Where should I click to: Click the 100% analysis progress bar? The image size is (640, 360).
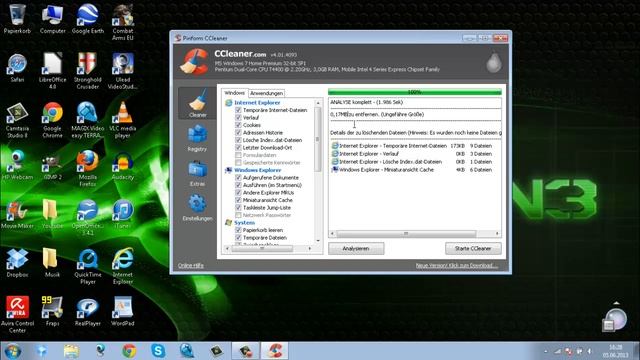coord(415,92)
